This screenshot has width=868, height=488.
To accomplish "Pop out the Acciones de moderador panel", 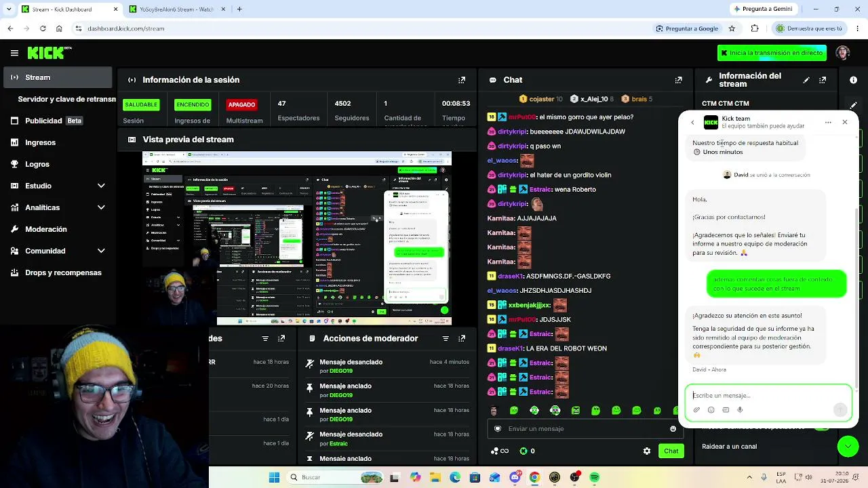I will point(462,338).
